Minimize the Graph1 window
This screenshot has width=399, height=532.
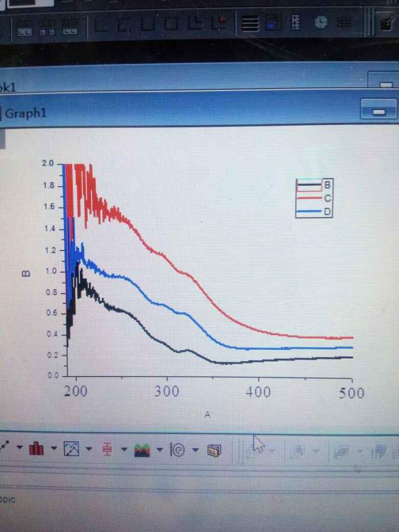pyautogui.click(x=379, y=109)
